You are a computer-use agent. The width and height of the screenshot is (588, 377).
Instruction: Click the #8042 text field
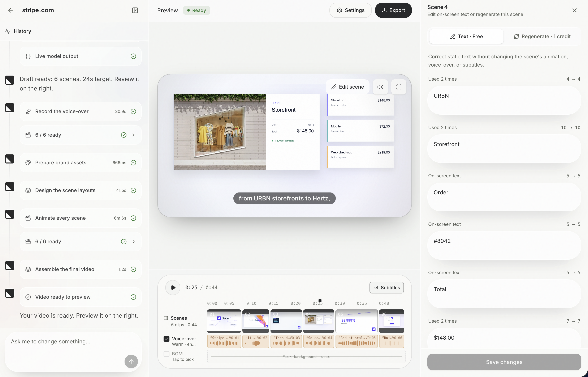pyautogui.click(x=504, y=246)
